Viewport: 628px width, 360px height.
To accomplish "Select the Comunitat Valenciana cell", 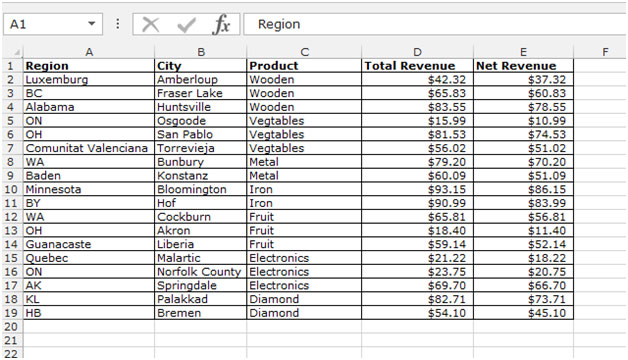I will [x=89, y=148].
